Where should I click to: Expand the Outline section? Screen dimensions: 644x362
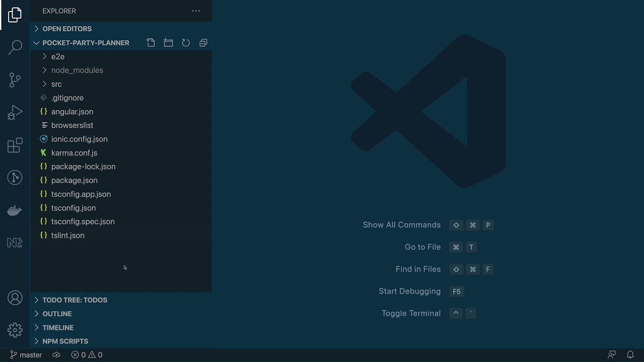pyautogui.click(x=121, y=314)
